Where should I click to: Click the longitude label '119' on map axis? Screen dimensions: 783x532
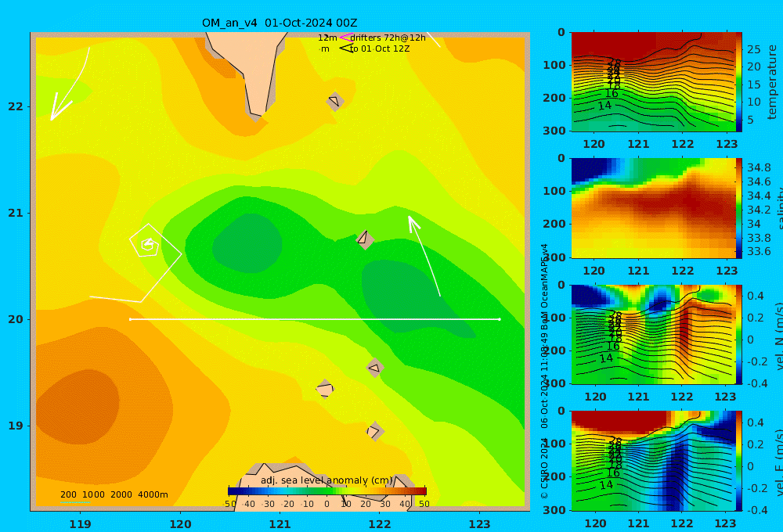(81, 524)
